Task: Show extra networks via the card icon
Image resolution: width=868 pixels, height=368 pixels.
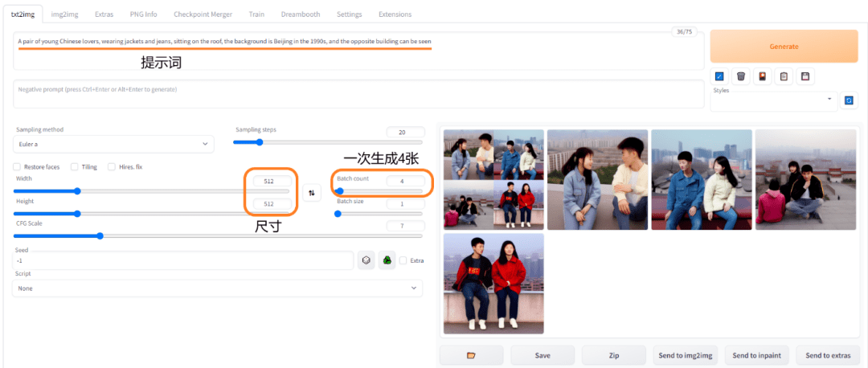Action: (x=762, y=76)
